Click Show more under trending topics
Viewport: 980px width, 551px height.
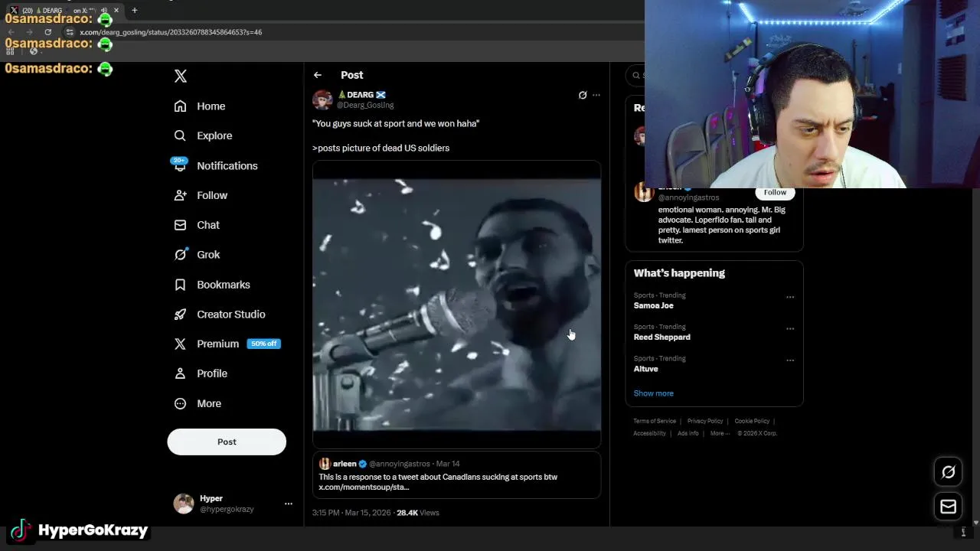click(653, 393)
